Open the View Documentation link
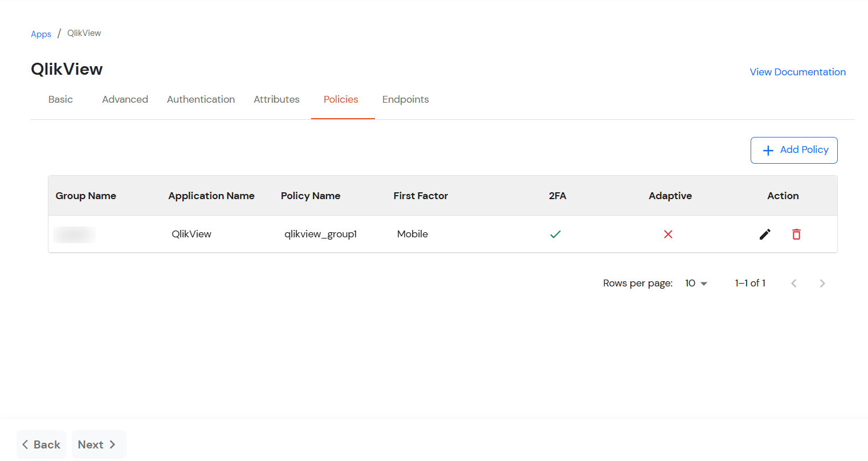This screenshot has height=461, width=868. tap(797, 72)
